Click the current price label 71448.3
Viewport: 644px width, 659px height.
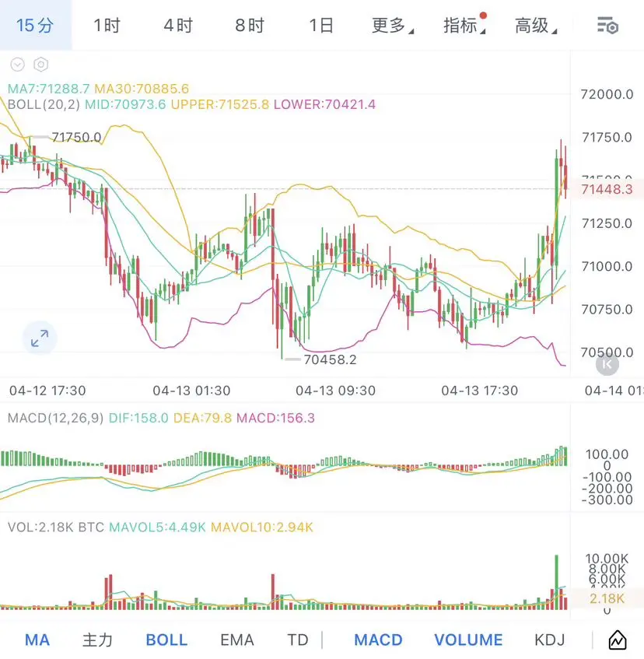607,189
